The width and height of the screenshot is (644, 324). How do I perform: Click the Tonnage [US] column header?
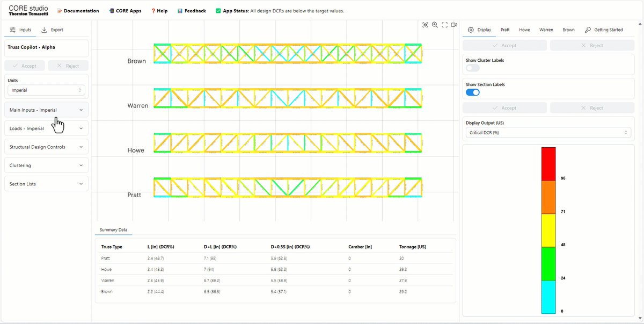(412, 247)
